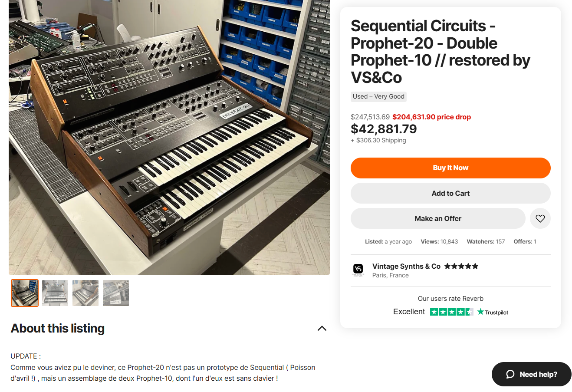The image size is (572, 392).
Task: Click the Excellent Trustpilot rating text
Action: pyautogui.click(x=409, y=312)
